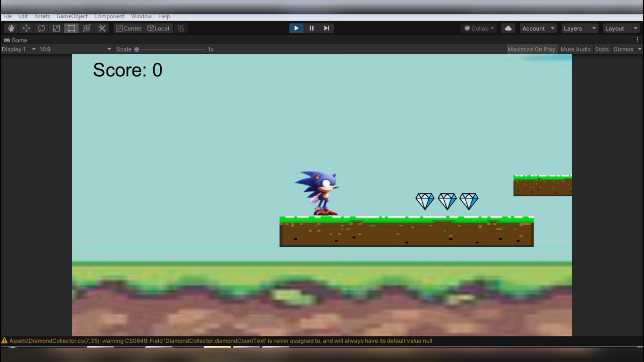Screen dimensions: 644x362
Task: Open the Layout dropdown
Action: coord(621,28)
